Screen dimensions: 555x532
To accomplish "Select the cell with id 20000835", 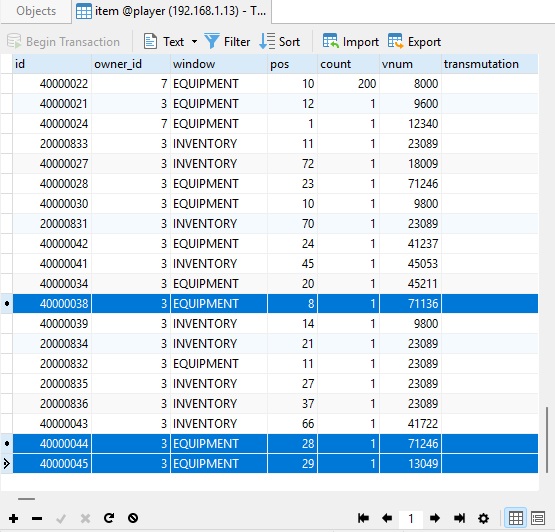I will (52, 384).
